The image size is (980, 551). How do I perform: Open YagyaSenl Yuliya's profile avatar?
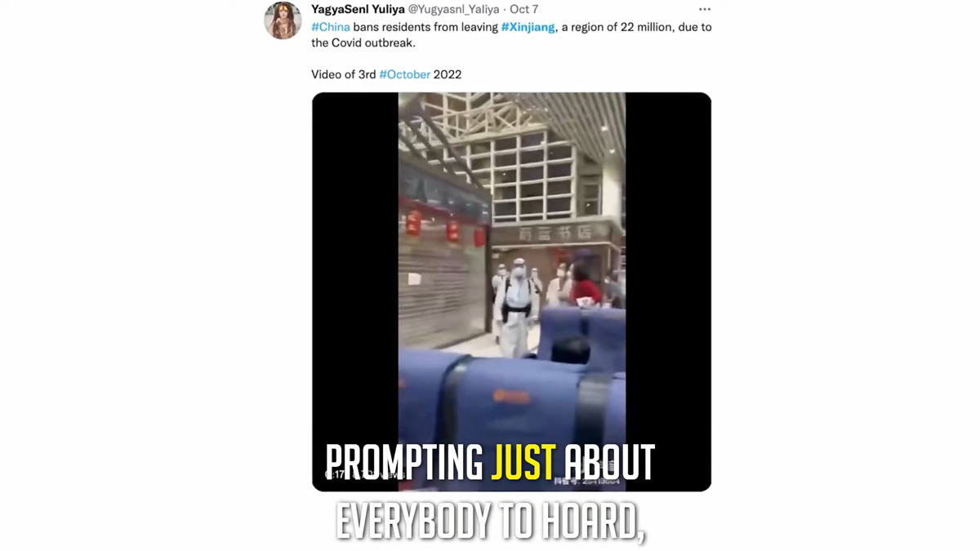pyautogui.click(x=283, y=20)
